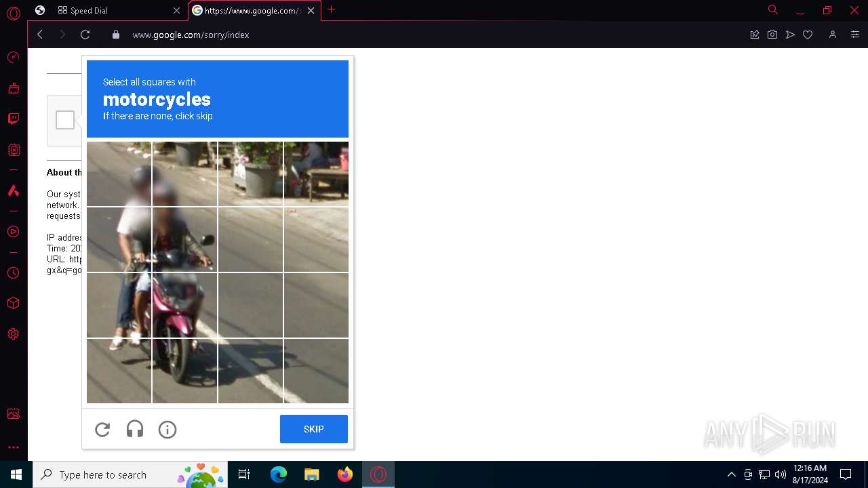Go back to previous page

click(40, 35)
